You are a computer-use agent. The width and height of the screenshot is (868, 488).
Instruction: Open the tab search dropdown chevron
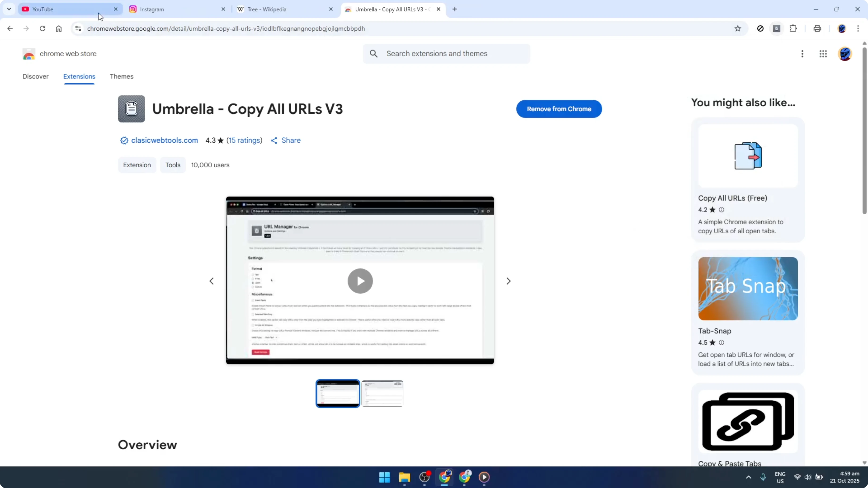(9, 9)
